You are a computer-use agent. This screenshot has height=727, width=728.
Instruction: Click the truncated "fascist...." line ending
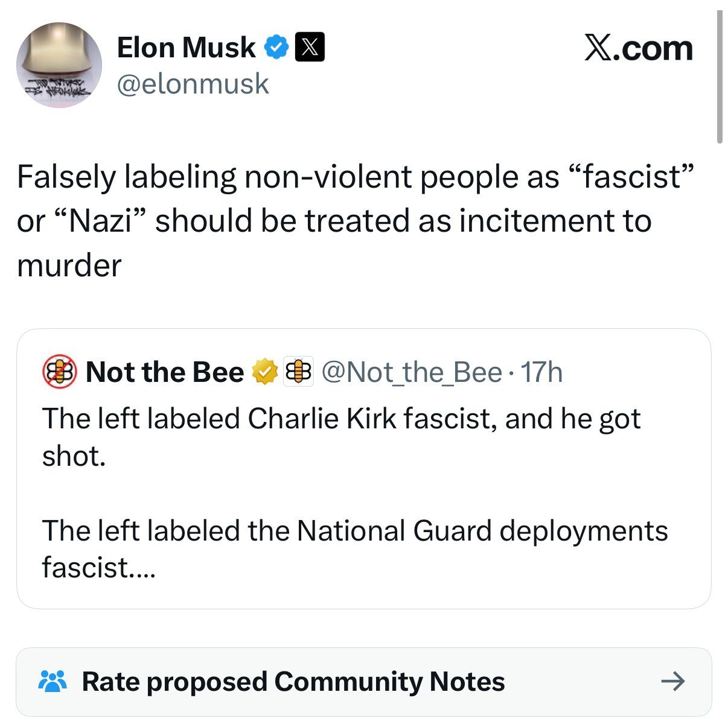[99, 568]
